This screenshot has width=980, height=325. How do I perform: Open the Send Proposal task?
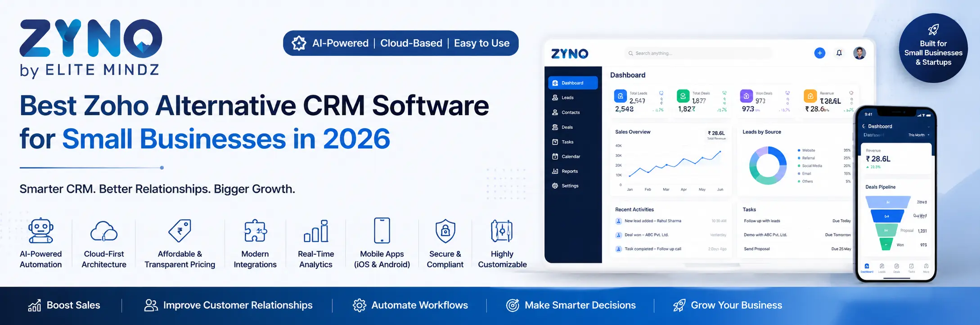797,249
